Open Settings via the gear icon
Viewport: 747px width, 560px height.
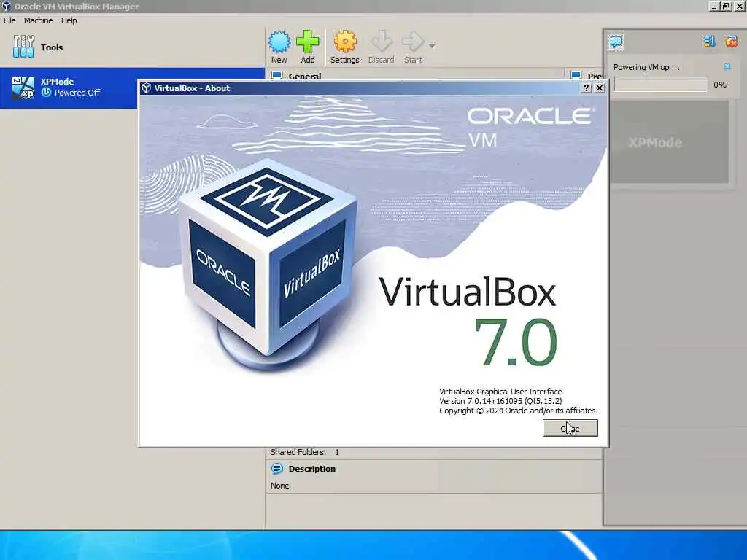345,42
